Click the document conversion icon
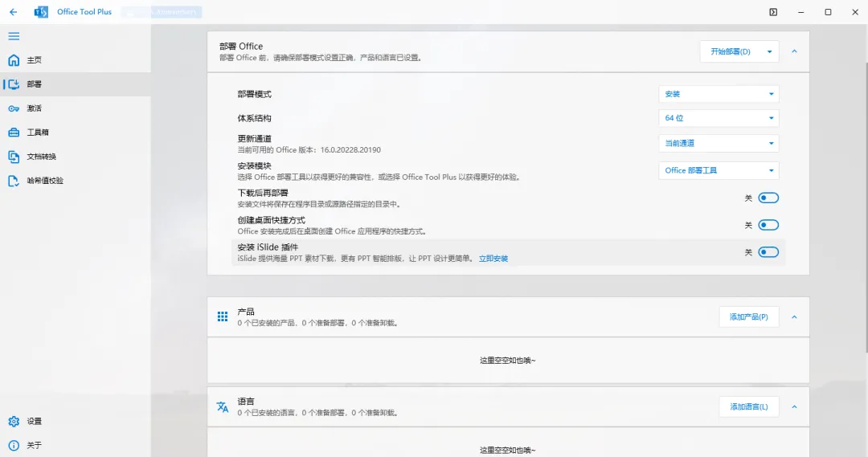Viewport: 868px width, 457px height. click(x=14, y=157)
